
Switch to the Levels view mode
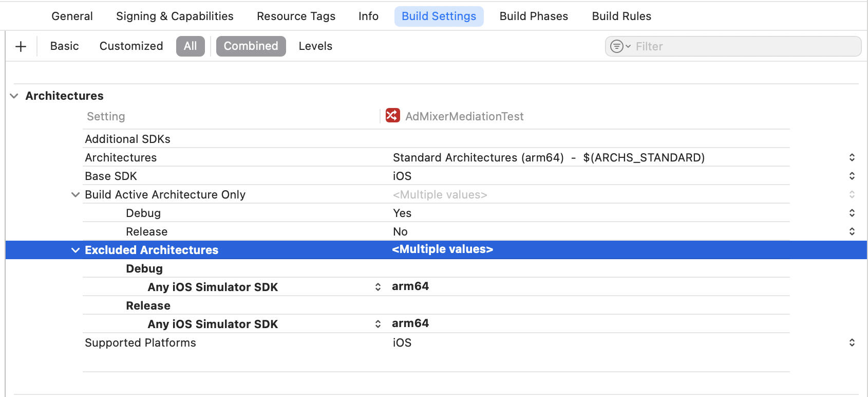[x=315, y=46]
